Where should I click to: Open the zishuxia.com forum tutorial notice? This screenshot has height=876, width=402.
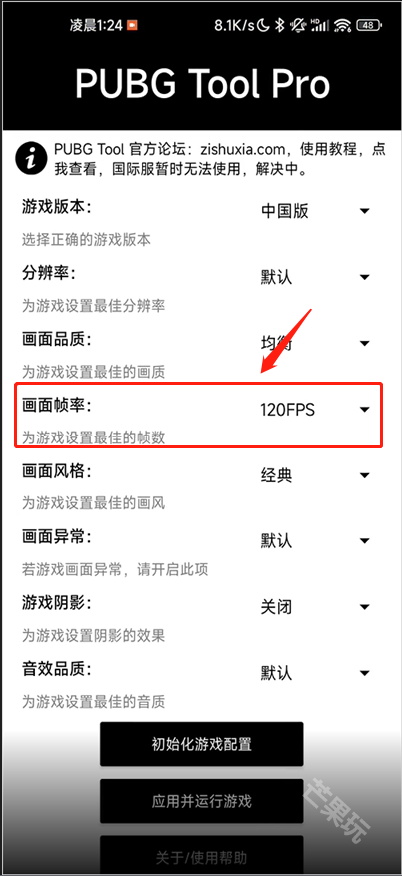coord(219,159)
